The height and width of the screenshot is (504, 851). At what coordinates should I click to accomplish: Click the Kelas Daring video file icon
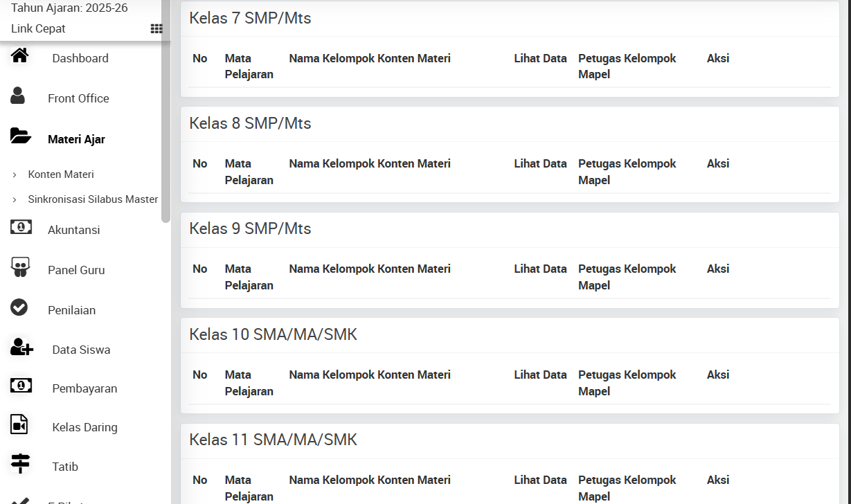coord(19,424)
